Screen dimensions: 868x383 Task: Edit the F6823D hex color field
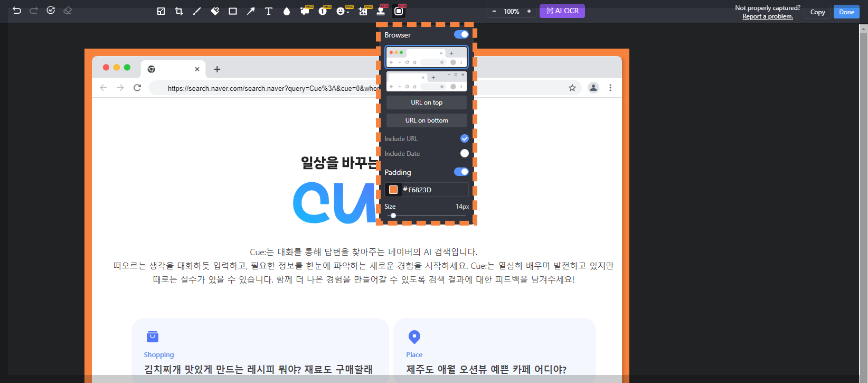tap(436, 190)
